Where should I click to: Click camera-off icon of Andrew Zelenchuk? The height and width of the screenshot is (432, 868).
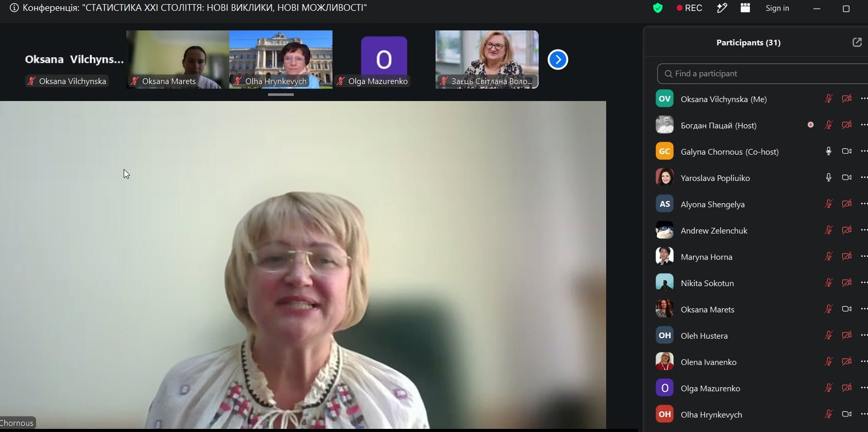click(847, 230)
